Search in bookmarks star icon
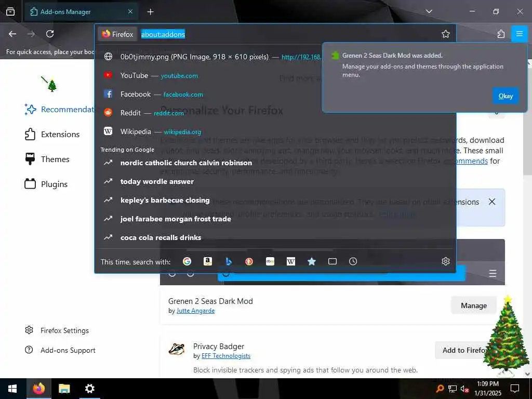Viewport: 532px width, 399px height. coord(312,261)
